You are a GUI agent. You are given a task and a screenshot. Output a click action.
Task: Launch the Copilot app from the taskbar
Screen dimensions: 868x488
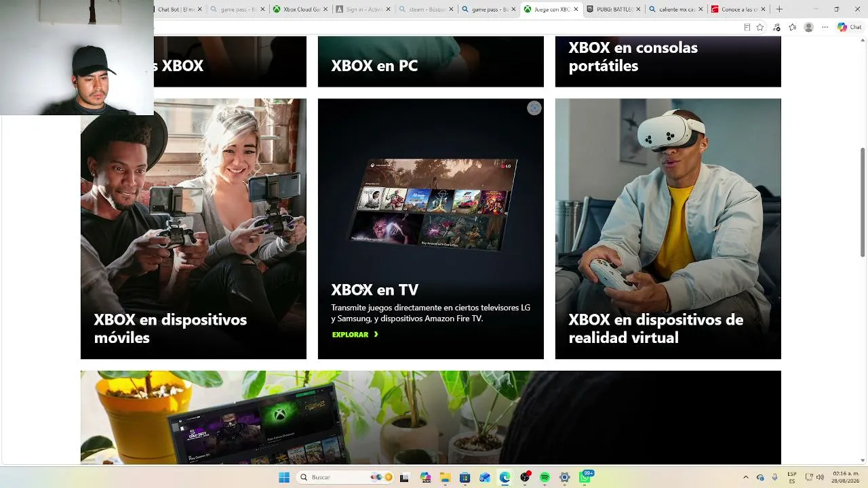tap(425, 477)
